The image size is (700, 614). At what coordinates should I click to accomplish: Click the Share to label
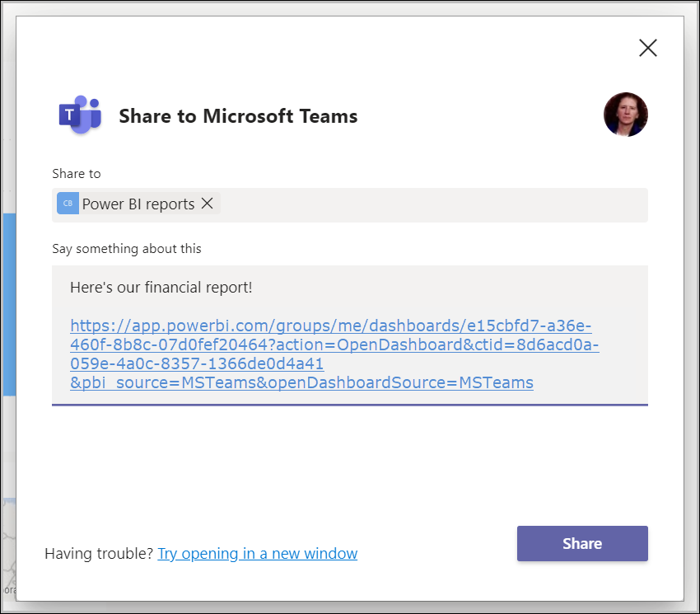tap(77, 173)
